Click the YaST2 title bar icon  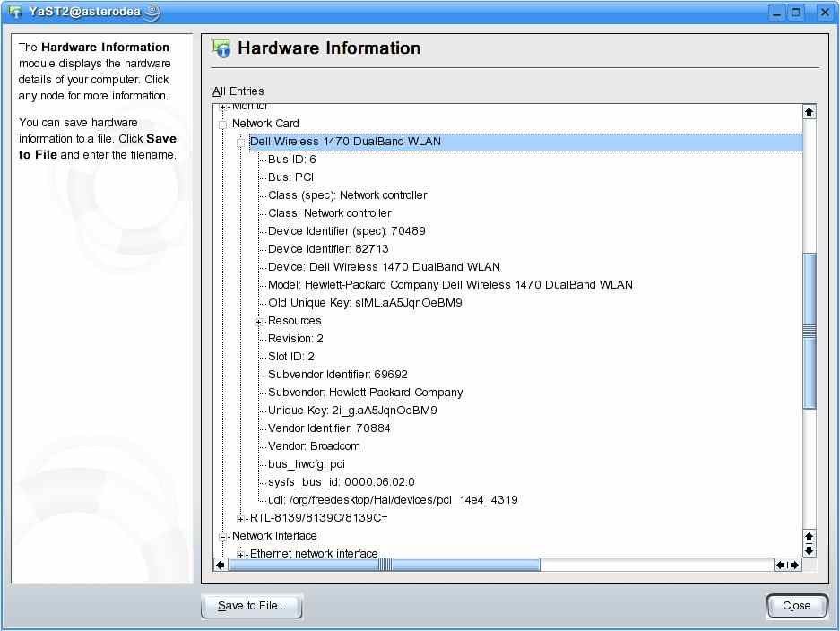pyautogui.click(x=14, y=12)
